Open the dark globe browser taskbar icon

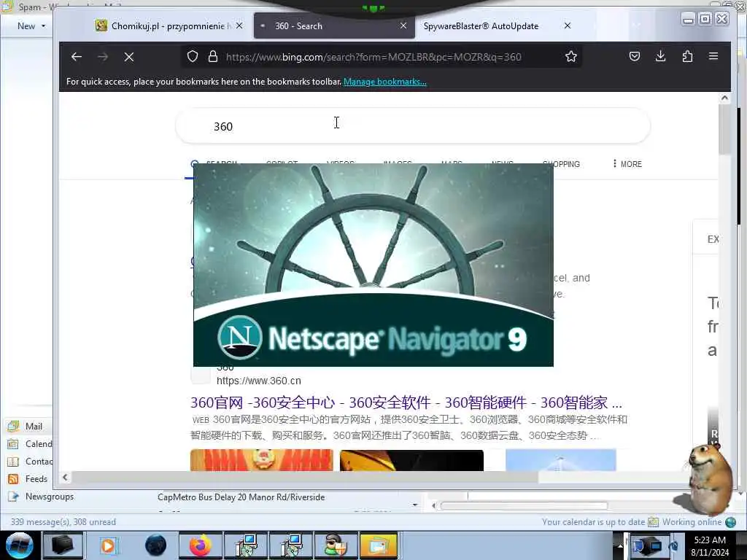pos(155,545)
